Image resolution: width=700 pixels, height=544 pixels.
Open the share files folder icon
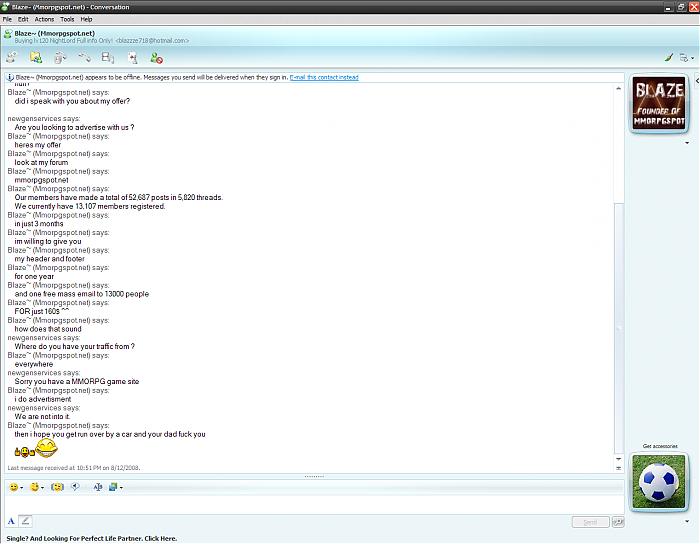pyautogui.click(x=36, y=57)
